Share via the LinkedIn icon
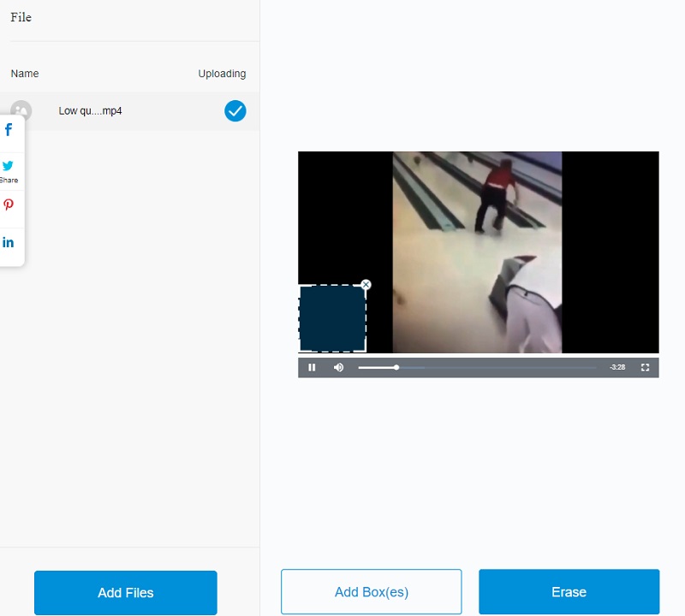The width and height of the screenshot is (685, 616). tap(9, 243)
